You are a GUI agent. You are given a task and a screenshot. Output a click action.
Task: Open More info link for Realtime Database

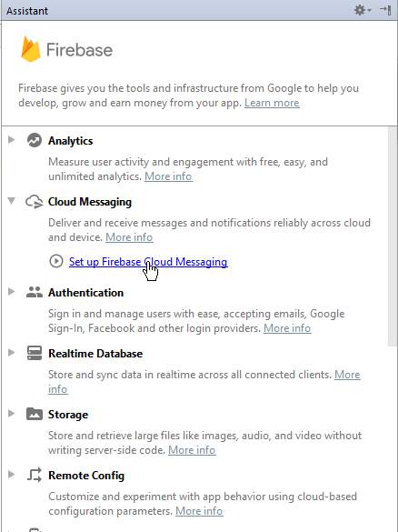pyautogui.click(x=347, y=375)
